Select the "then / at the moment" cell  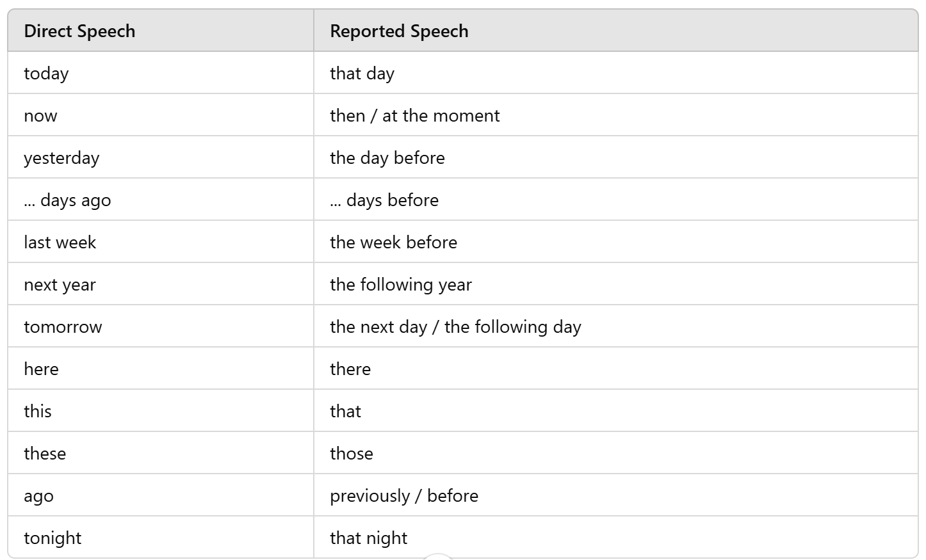414,116
